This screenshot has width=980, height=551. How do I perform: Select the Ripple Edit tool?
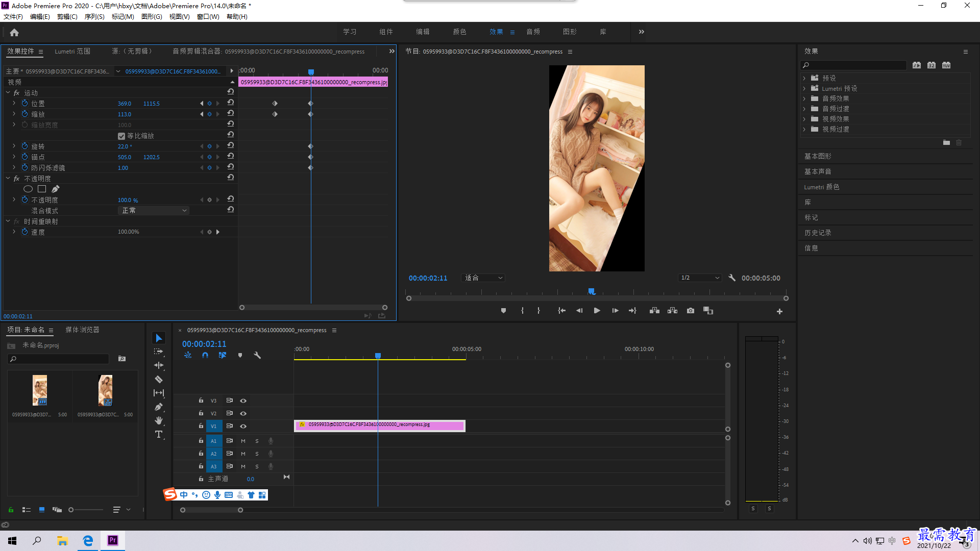[x=159, y=365]
